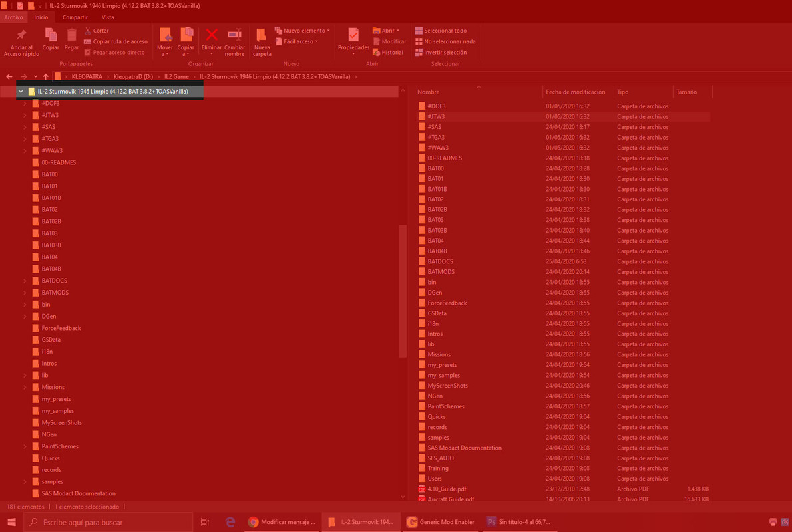This screenshot has height=532, width=792.
Task: Expand the #DOF3 folder in the tree
Action: (x=25, y=104)
